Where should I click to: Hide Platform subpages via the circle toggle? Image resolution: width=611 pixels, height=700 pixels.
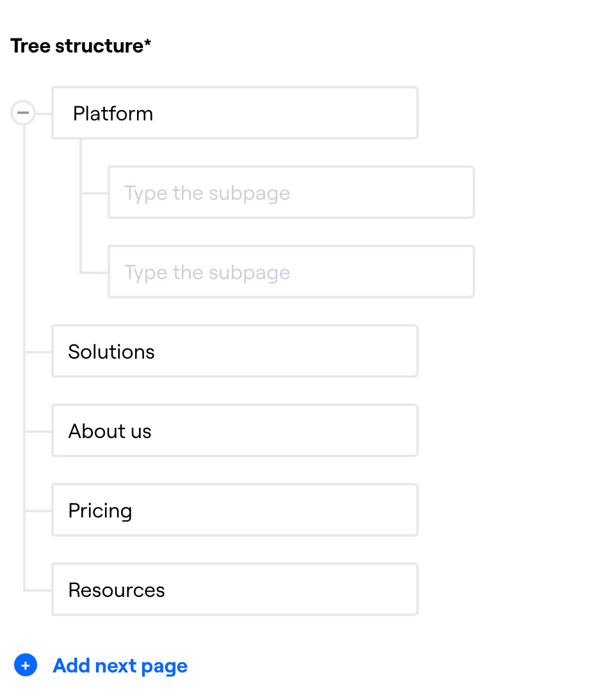click(x=23, y=113)
